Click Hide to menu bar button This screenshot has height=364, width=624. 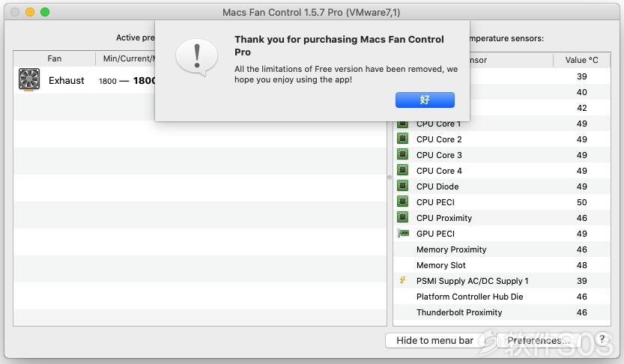pos(434,341)
